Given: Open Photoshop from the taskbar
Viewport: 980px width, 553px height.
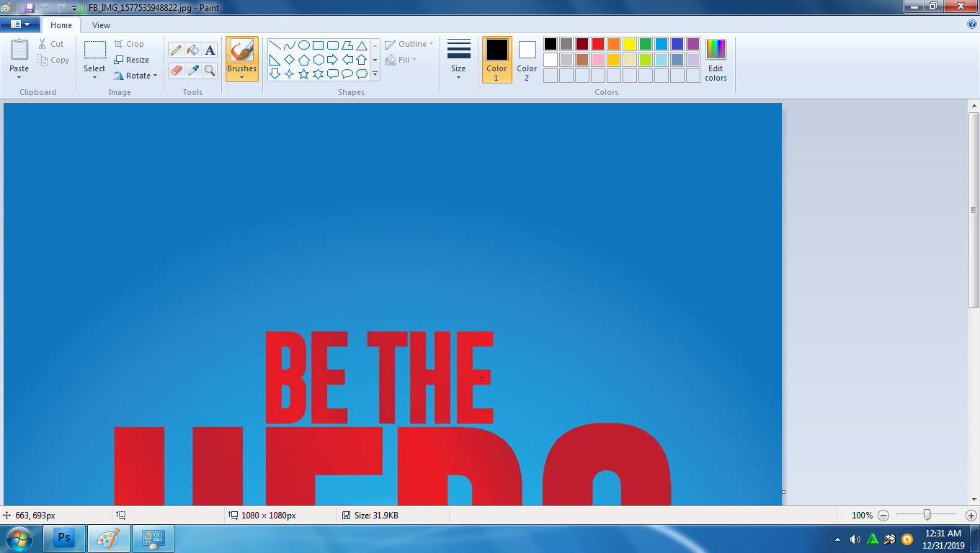Looking at the screenshot, I should [x=64, y=539].
